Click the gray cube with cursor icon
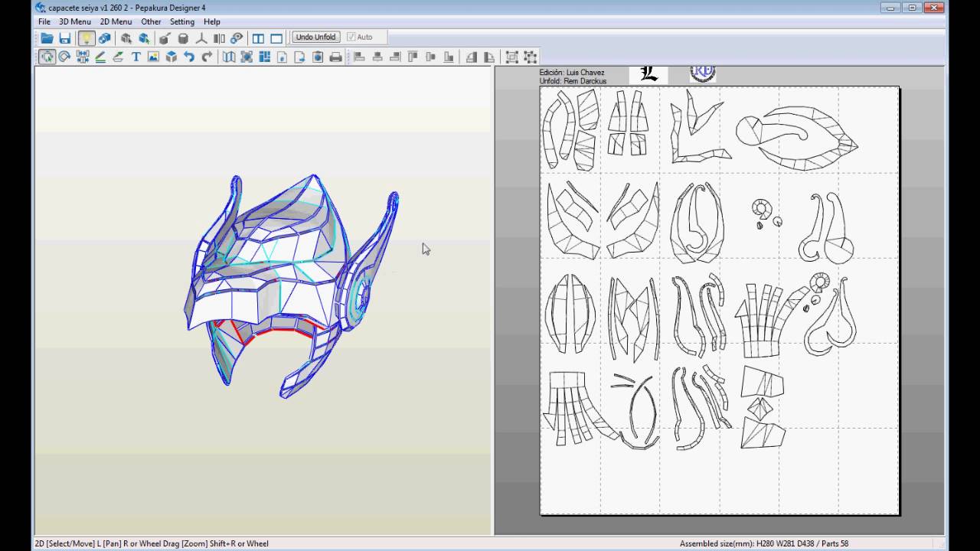Screen dimensions: 980x551 [126, 37]
